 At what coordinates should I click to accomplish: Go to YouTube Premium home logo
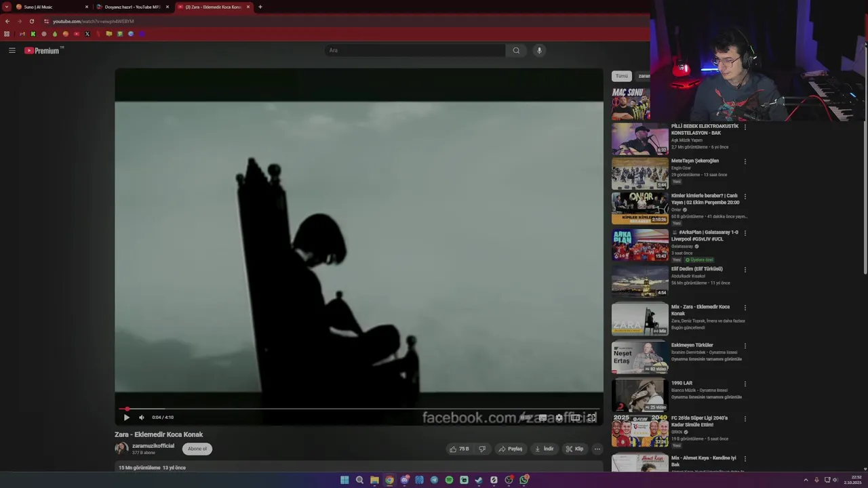coord(42,50)
